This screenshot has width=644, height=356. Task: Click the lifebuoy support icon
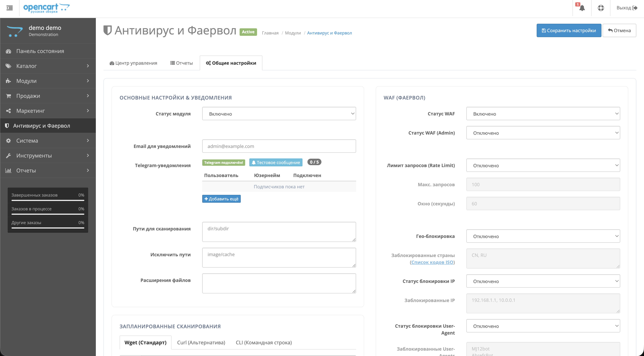[x=601, y=8]
